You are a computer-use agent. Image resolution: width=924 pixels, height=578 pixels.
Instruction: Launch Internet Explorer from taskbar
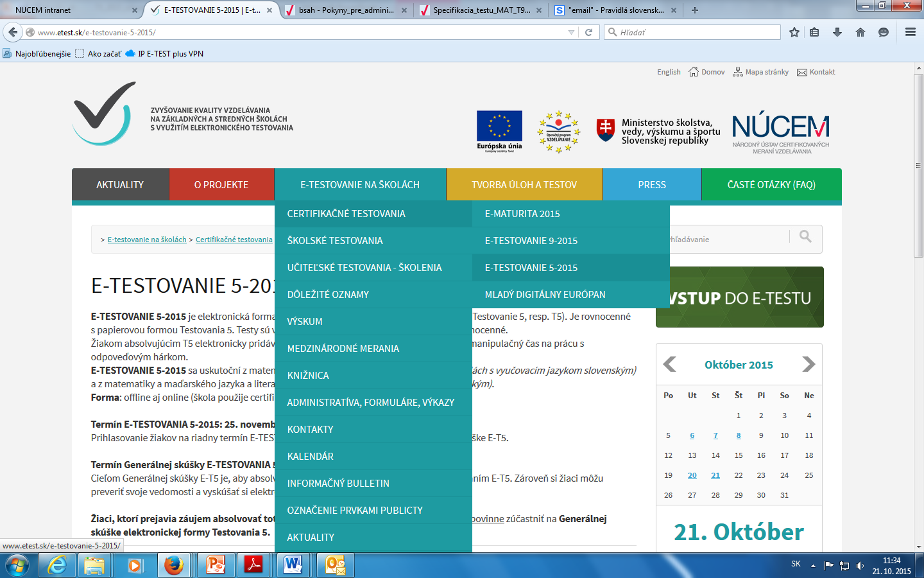[57, 565]
